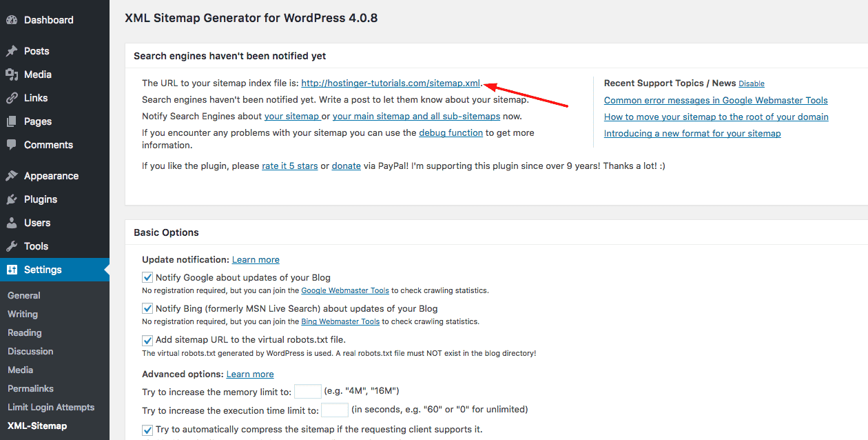This screenshot has height=440, width=868.
Task: Uncheck Notify Google about blog updates
Action: [147, 277]
